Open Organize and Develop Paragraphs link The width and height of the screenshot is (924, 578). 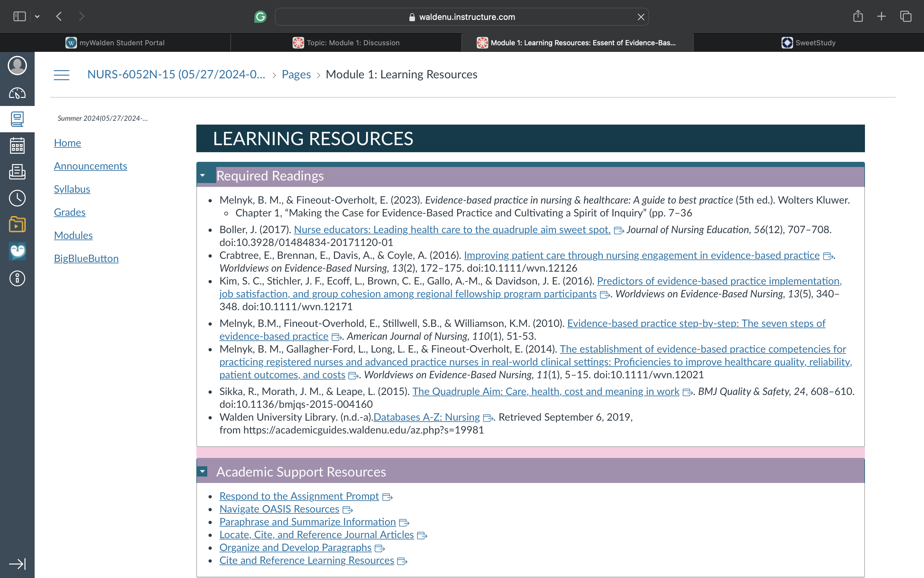click(x=295, y=547)
